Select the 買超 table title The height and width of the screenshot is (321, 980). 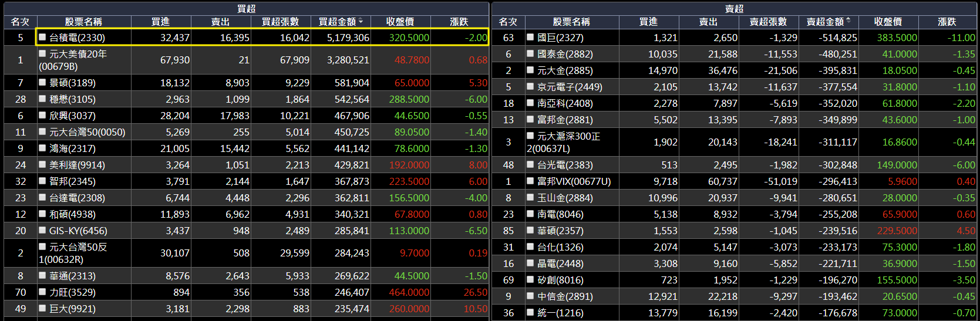click(x=246, y=9)
